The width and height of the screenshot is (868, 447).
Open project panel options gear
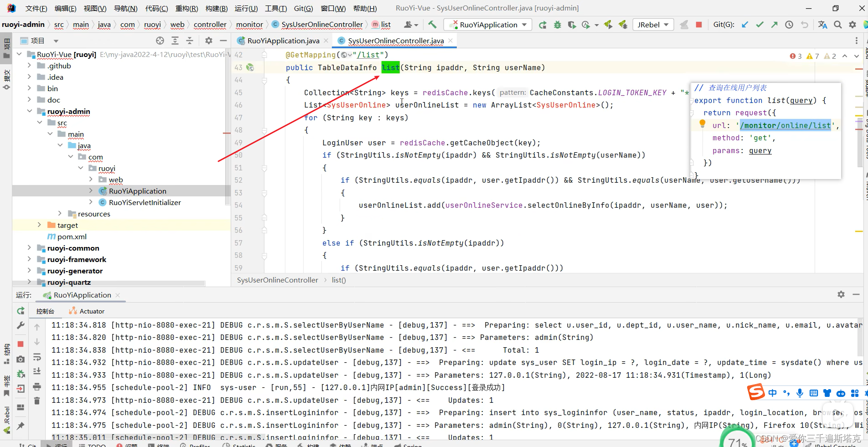(x=209, y=41)
